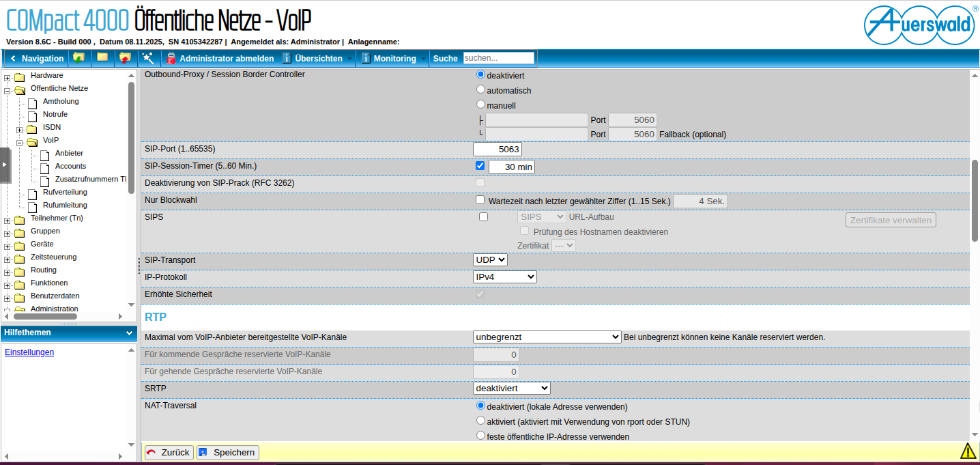
Task: Open the Navigation toolbar item
Action: pyautogui.click(x=38, y=59)
